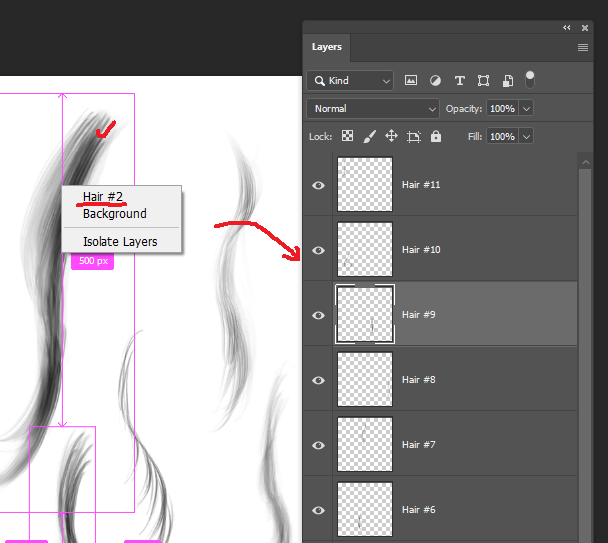Hide the Hair #6 layer
The width and height of the screenshot is (608, 543).
318,510
